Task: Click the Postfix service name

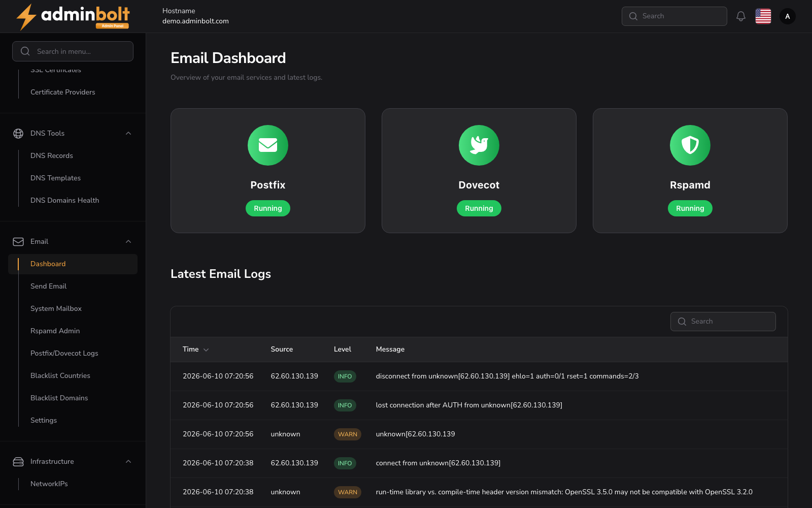Action: click(268, 185)
